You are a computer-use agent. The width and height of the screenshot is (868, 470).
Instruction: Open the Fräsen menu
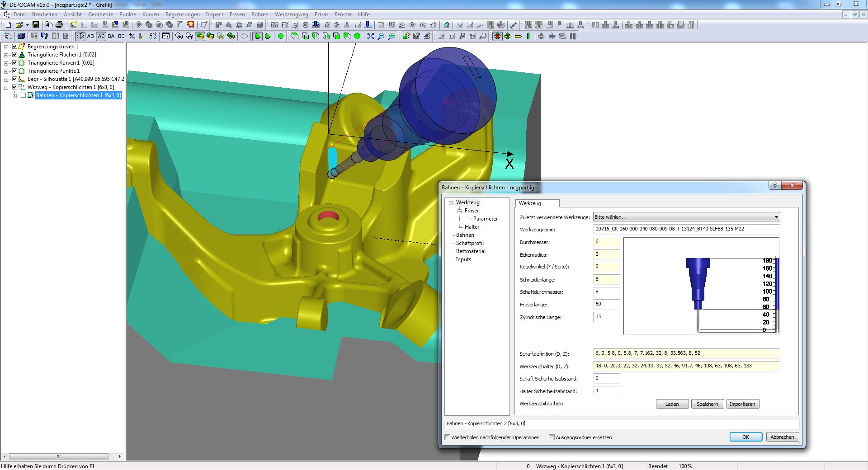point(237,14)
